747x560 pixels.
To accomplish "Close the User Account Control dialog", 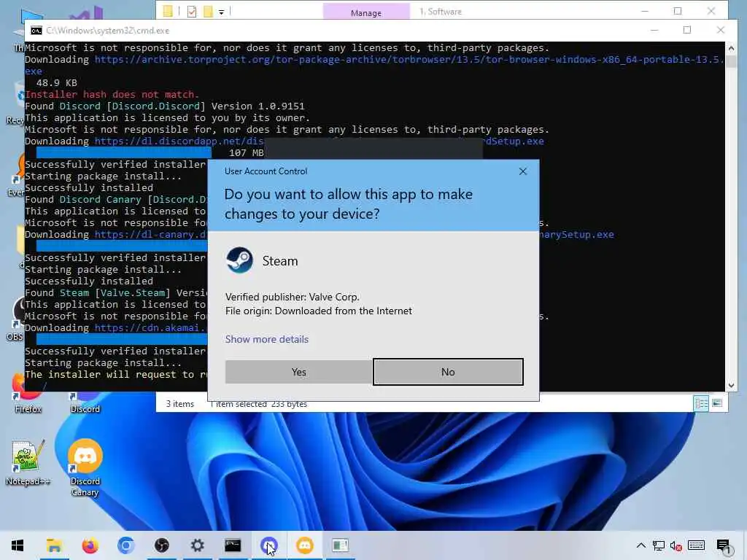I will coord(522,171).
